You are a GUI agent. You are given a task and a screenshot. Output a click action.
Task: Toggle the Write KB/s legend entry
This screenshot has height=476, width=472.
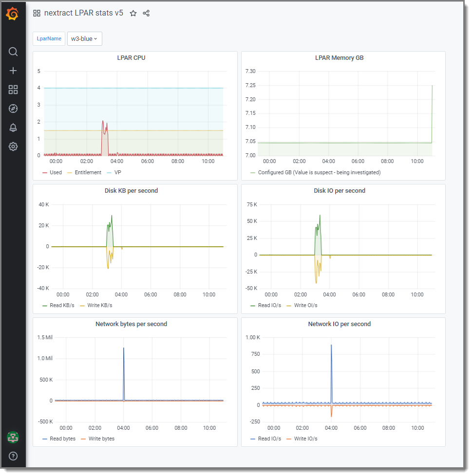tap(100, 305)
